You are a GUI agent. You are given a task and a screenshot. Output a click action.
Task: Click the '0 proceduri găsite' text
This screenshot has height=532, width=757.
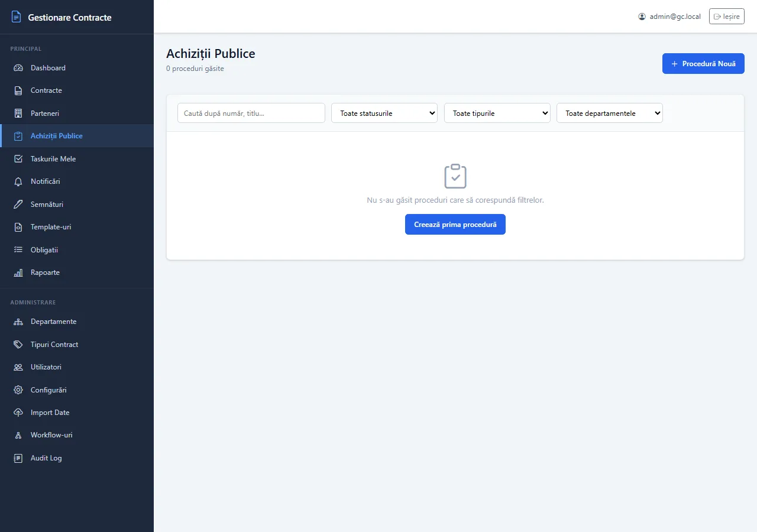click(x=195, y=69)
